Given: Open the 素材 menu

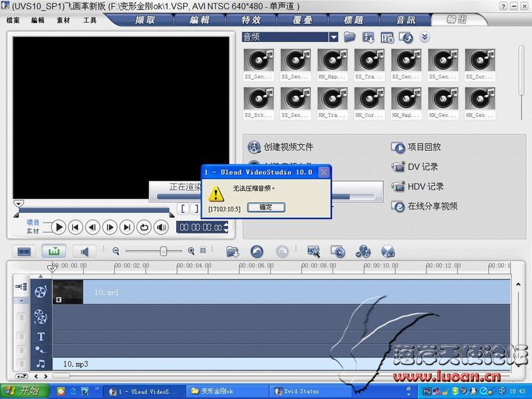Looking at the screenshot, I should (63, 21).
